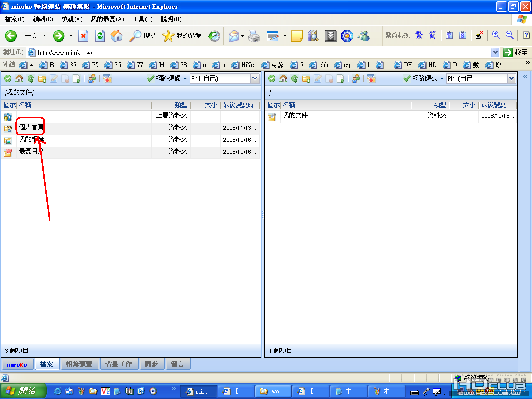Open the Back button history dropdown arrow
Viewport: 532px width, 399px height.
[x=44, y=36]
